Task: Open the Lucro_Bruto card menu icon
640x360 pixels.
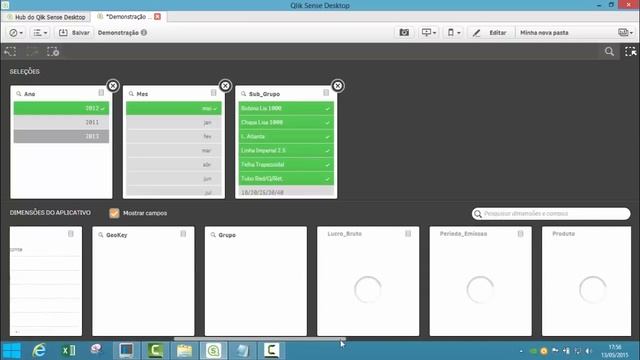Action: pyautogui.click(x=408, y=234)
